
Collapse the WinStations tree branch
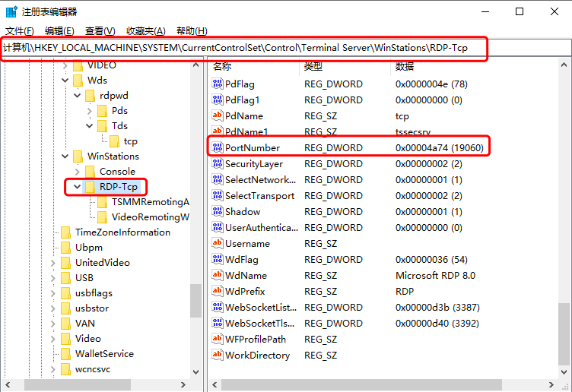click(65, 156)
